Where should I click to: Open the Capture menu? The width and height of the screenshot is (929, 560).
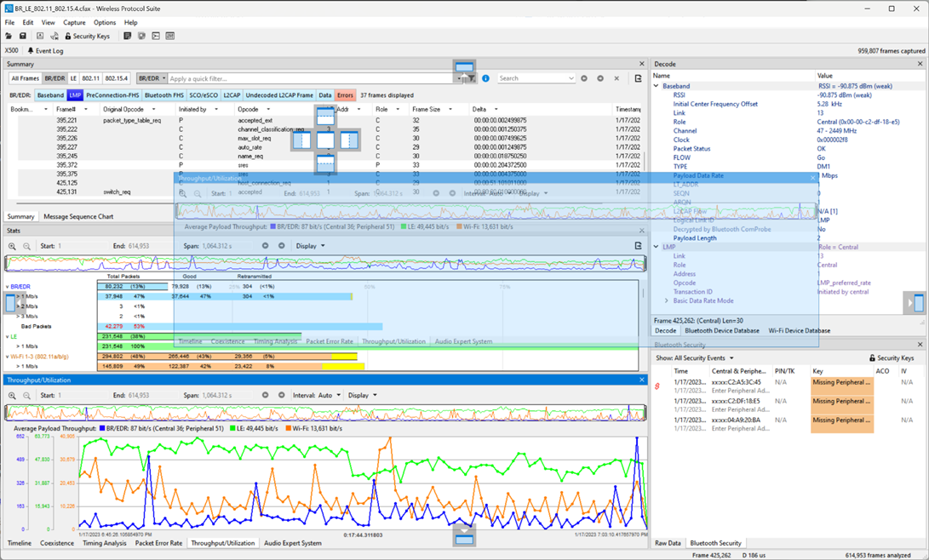pos(74,22)
